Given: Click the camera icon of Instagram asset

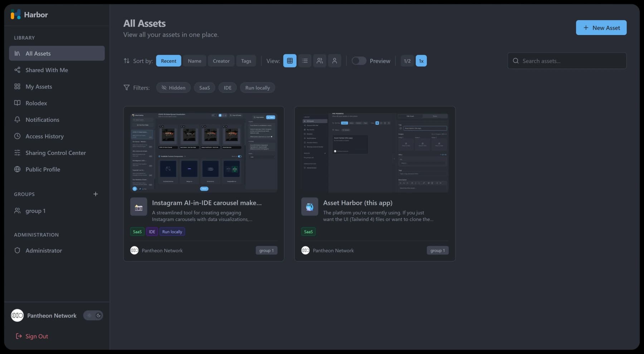Looking at the screenshot, I should click(138, 207).
